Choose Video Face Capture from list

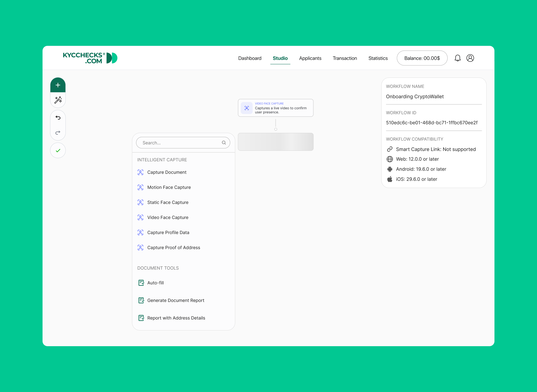click(x=168, y=217)
